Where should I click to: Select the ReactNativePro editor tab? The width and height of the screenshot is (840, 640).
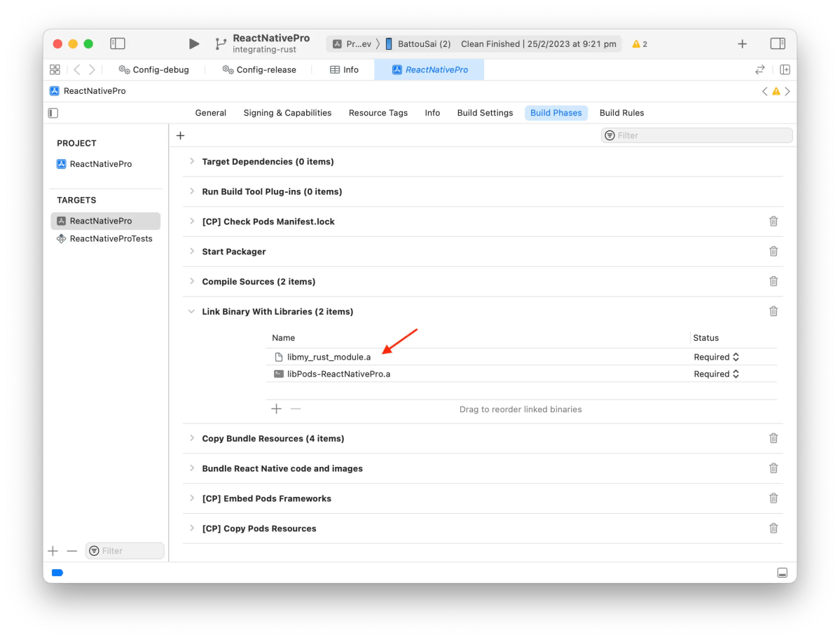429,69
